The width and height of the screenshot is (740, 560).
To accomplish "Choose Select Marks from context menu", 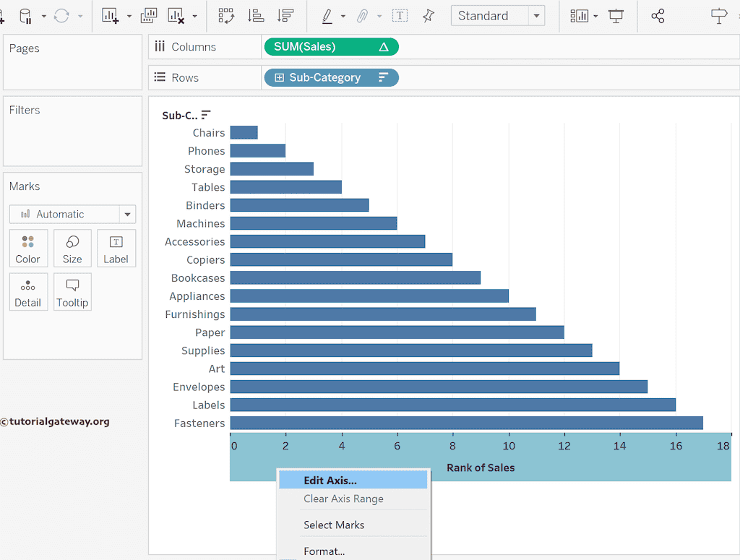I will [x=334, y=525].
